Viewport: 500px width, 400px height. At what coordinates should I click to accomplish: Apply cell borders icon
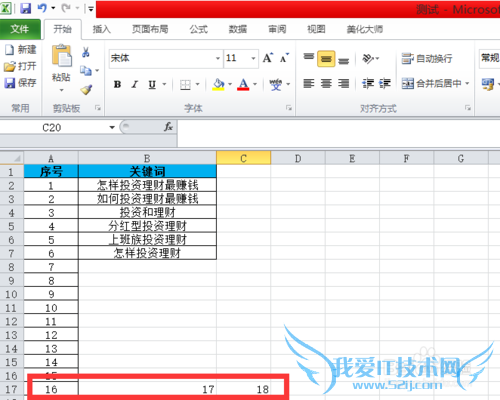tap(185, 85)
